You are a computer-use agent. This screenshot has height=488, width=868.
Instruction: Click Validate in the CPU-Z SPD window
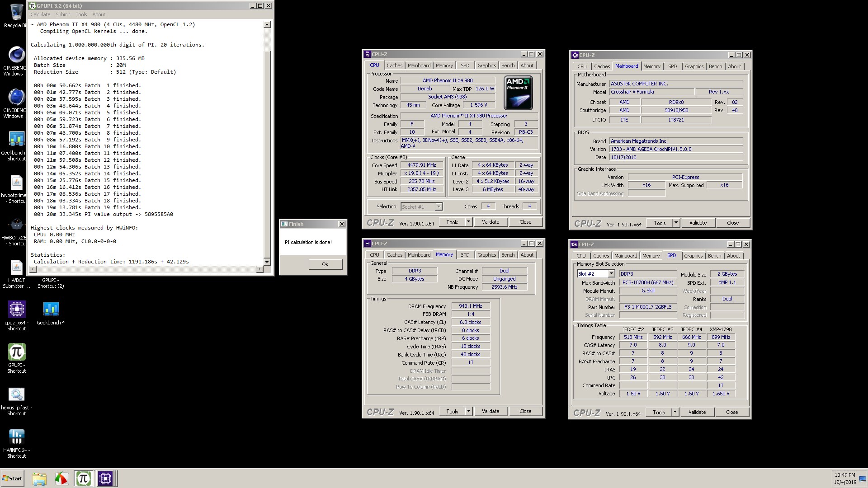coord(697,412)
